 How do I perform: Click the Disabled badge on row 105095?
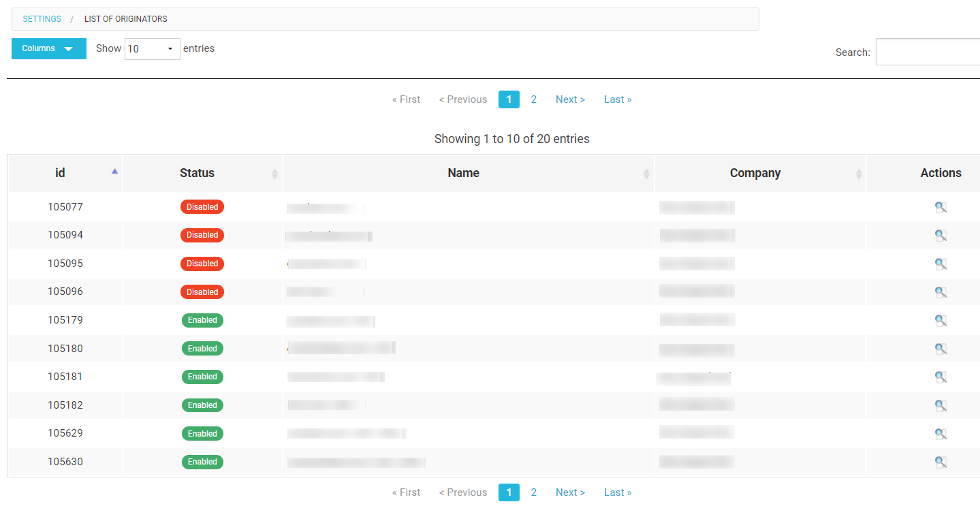pos(202,264)
